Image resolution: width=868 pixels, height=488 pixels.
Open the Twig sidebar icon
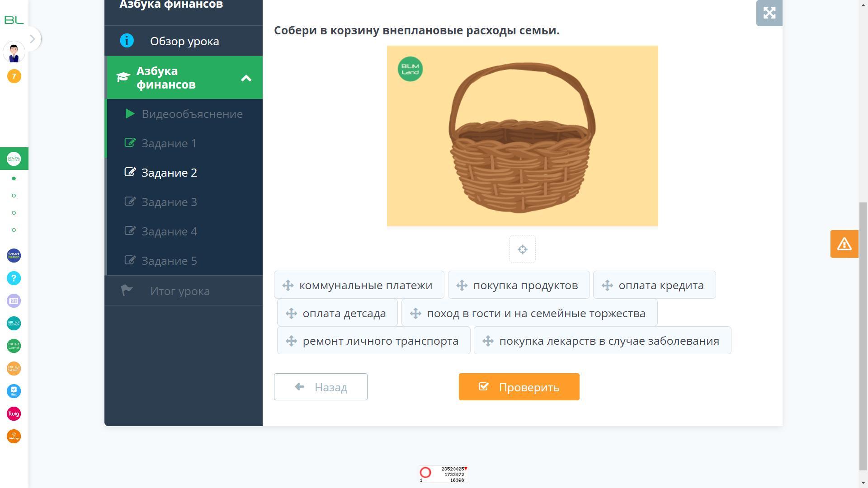pyautogui.click(x=14, y=414)
